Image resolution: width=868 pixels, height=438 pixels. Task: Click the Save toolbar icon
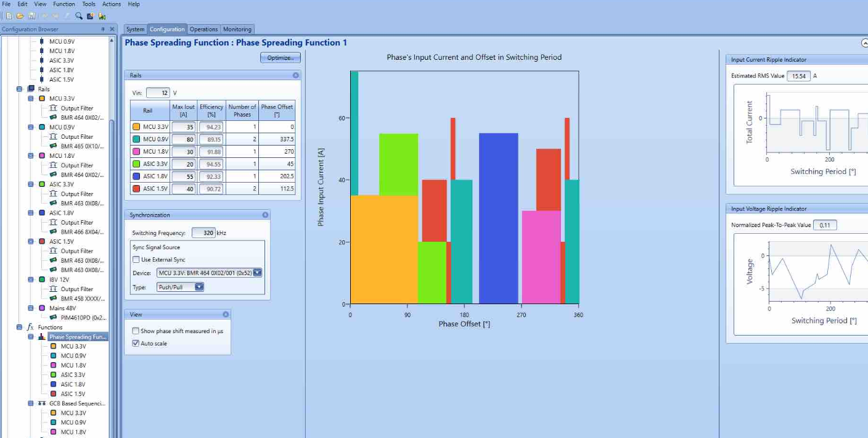[x=31, y=16]
